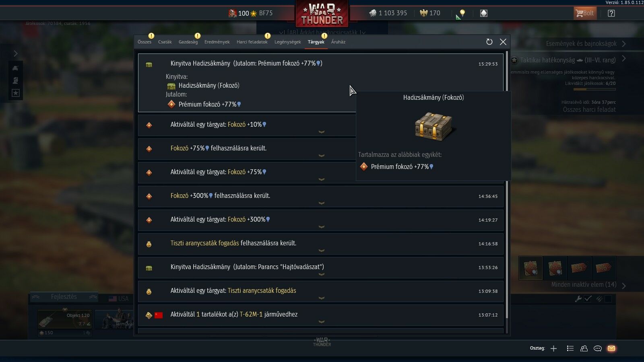Toggle the checkmark option above the vehicle slots
644x362 pixels.
click(x=588, y=298)
